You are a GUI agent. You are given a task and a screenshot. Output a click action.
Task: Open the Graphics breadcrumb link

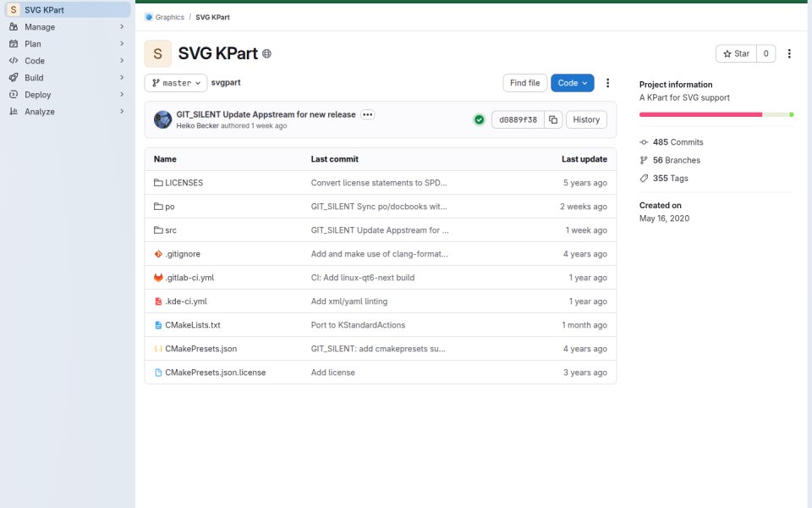pos(170,17)
